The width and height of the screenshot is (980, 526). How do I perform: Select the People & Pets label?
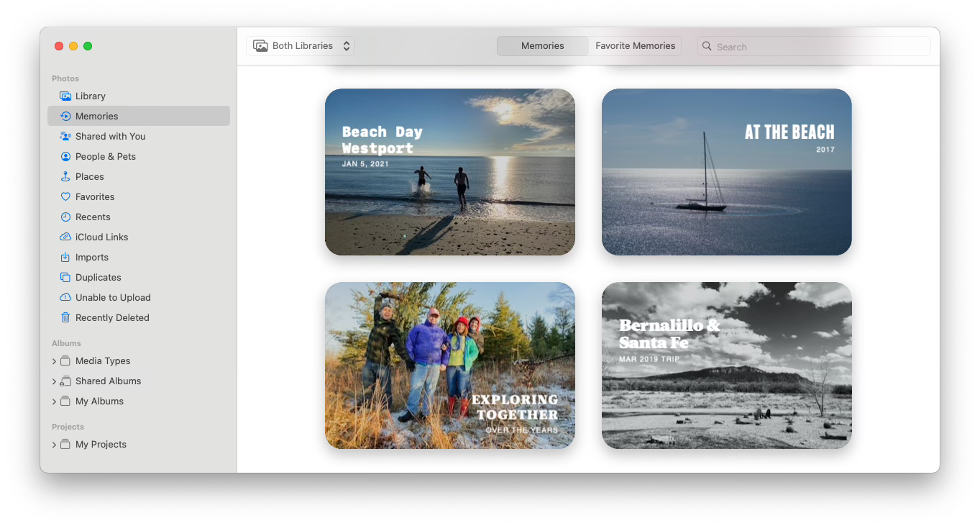(x=106, y=156)
